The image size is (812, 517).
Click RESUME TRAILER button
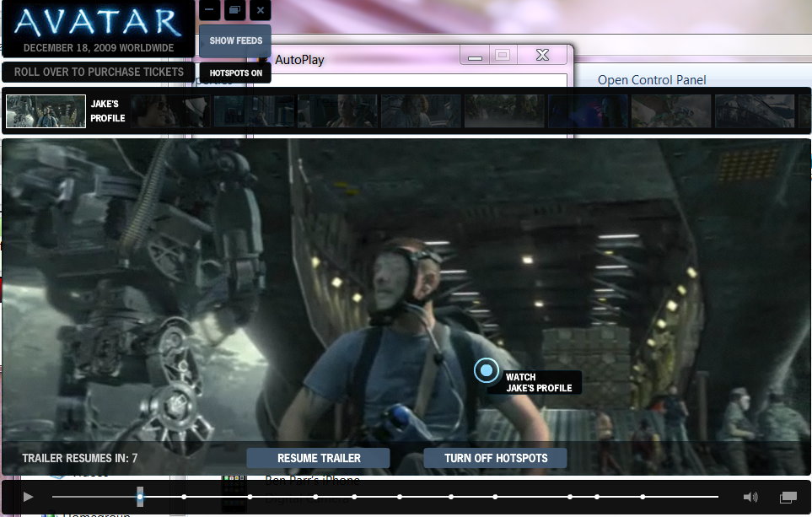(319, 458)
